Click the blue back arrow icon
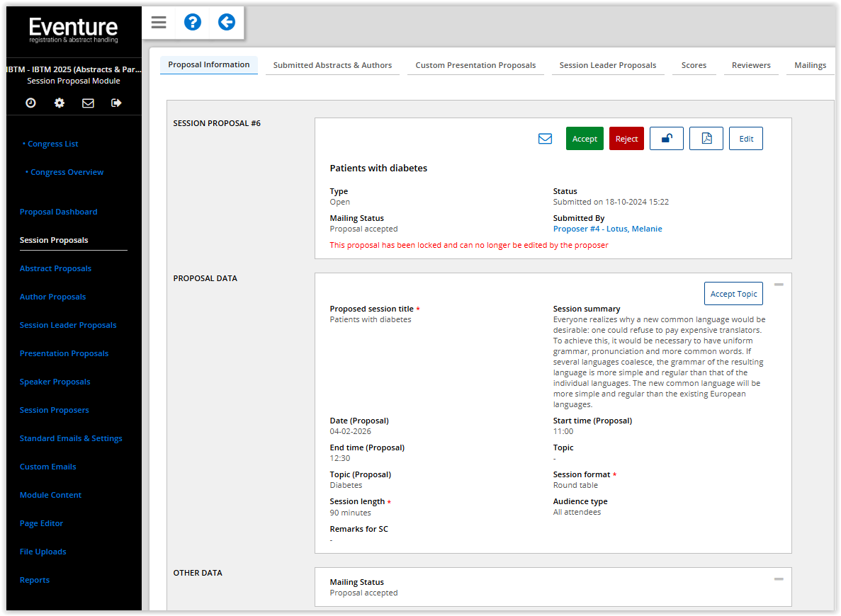Viewport: 841px width, 616px height. 226,22
